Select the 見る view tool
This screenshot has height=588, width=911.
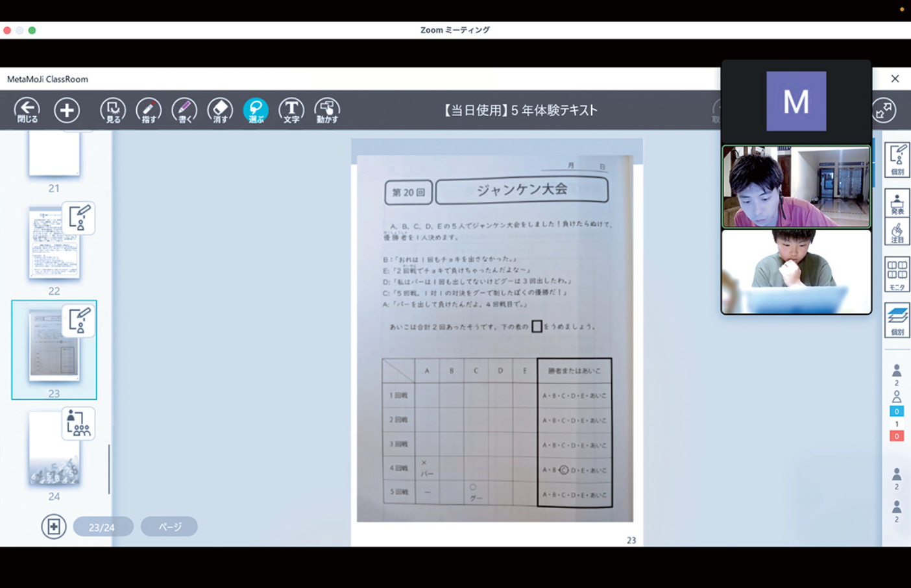tap(113, 110)
